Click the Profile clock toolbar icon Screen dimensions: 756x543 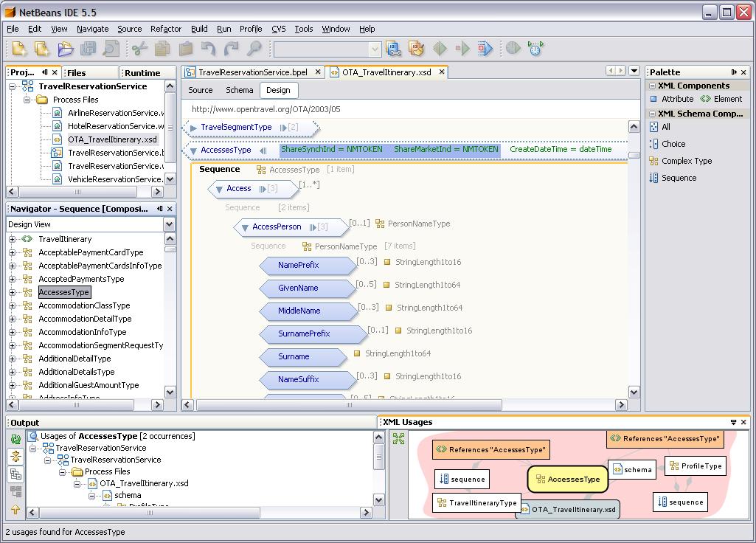click(535, 49)
